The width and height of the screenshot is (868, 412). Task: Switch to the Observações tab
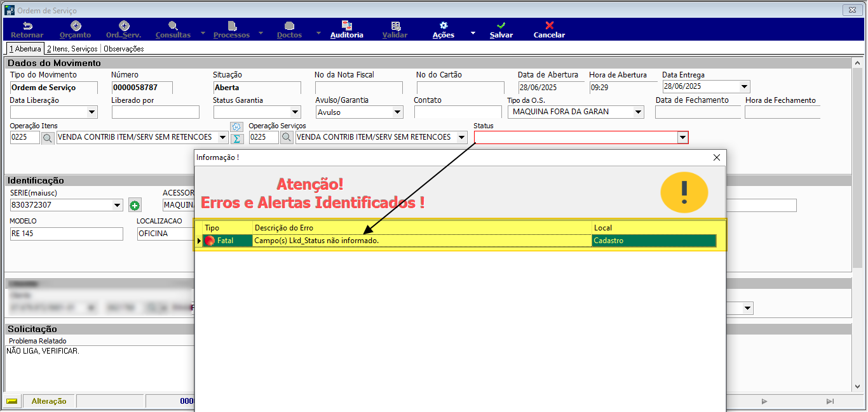(x=124, y=48)
